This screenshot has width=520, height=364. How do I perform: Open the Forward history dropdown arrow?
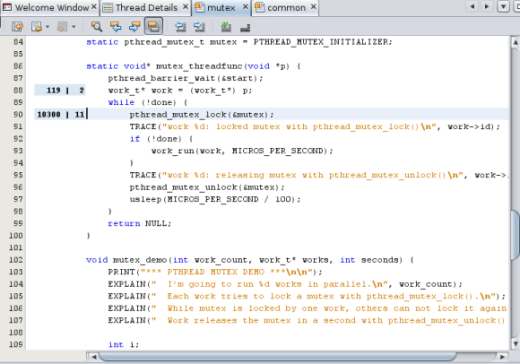[74, 26]
